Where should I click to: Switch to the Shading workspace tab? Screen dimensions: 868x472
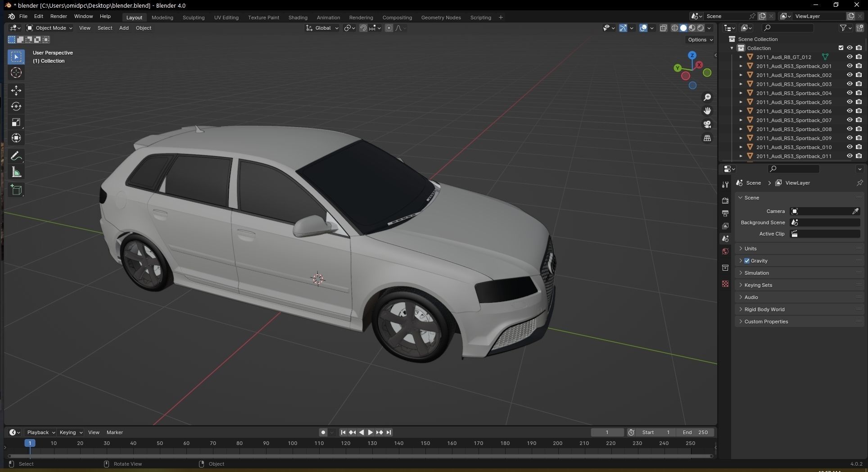[x=298, y=18]
